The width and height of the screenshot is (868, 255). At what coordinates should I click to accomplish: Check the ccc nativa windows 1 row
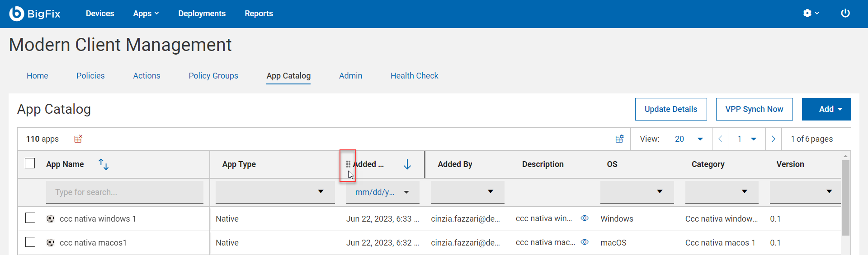pyautogui.click(x=30, y=218)
